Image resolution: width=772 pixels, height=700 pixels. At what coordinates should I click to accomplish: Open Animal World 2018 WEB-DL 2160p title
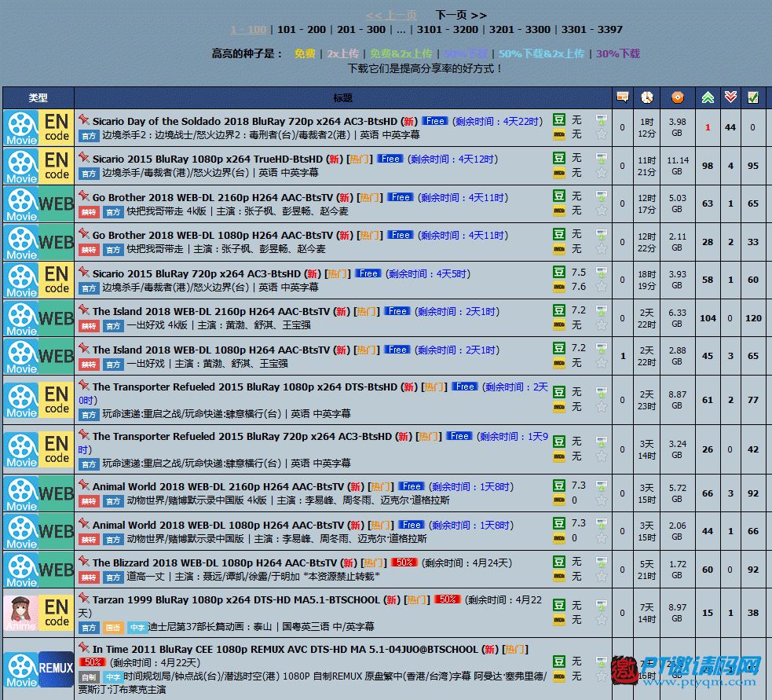(218, 486)
